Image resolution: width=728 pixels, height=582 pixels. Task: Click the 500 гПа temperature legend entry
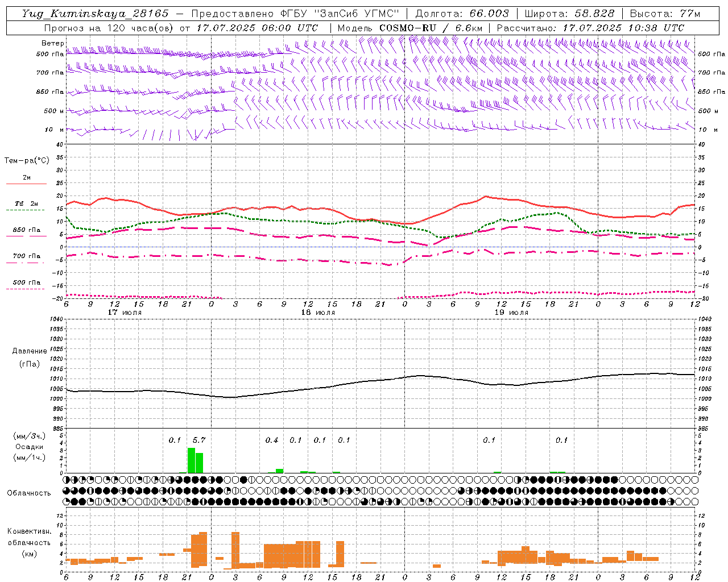click(27, 282)
